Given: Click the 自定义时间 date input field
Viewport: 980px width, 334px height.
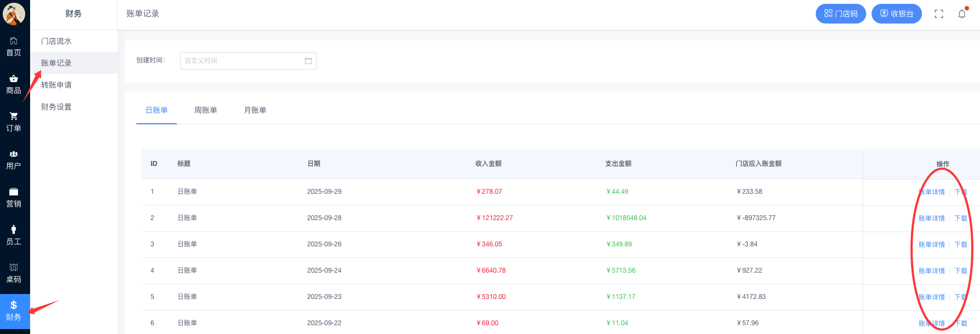Looking at the screenshot, I should pyautogui.click(x=241, y=61).
